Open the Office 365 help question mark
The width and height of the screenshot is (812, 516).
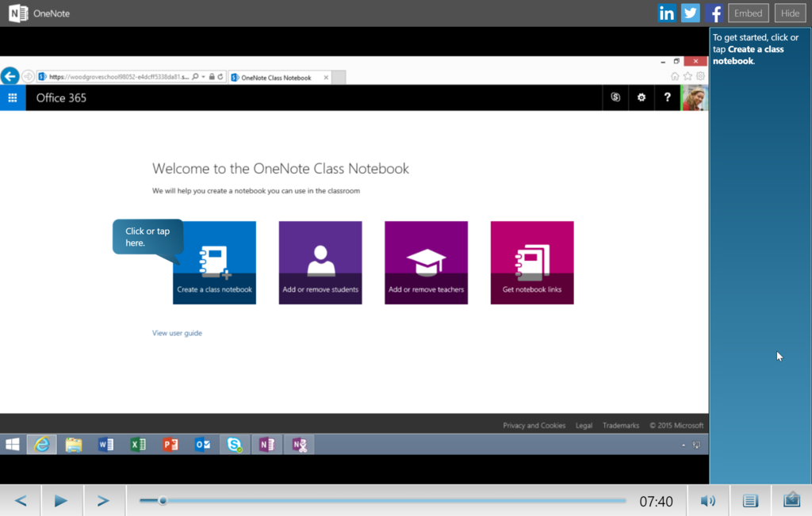(667, 97)
